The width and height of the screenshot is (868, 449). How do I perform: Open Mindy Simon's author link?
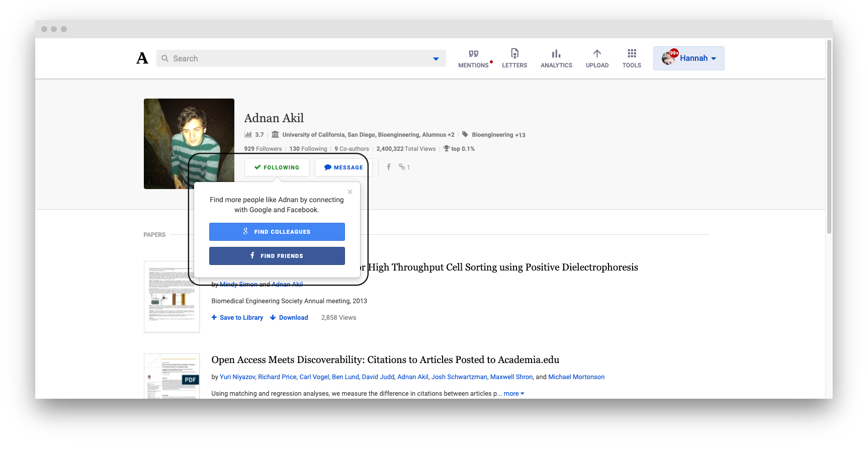pyautogui.click(x=238, y=284)
